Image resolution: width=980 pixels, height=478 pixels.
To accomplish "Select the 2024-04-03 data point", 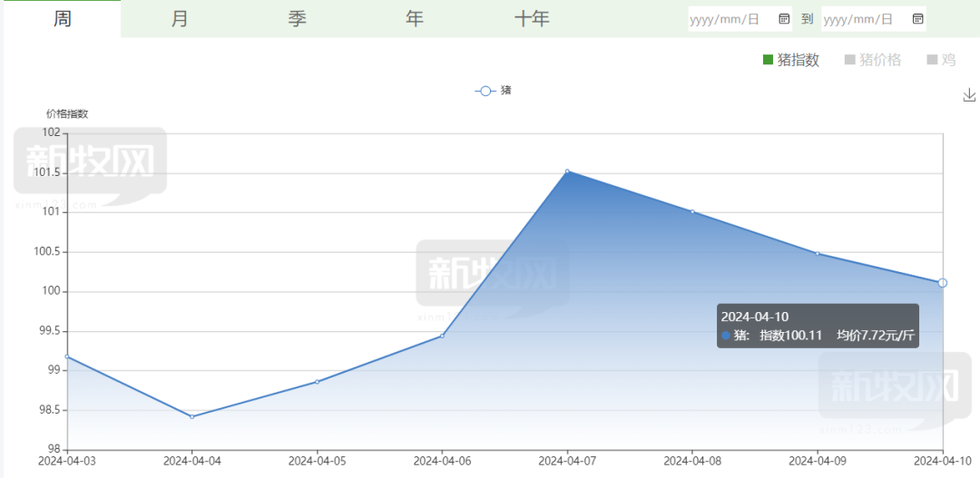I will pyautogui.click(x=67, y=356).
